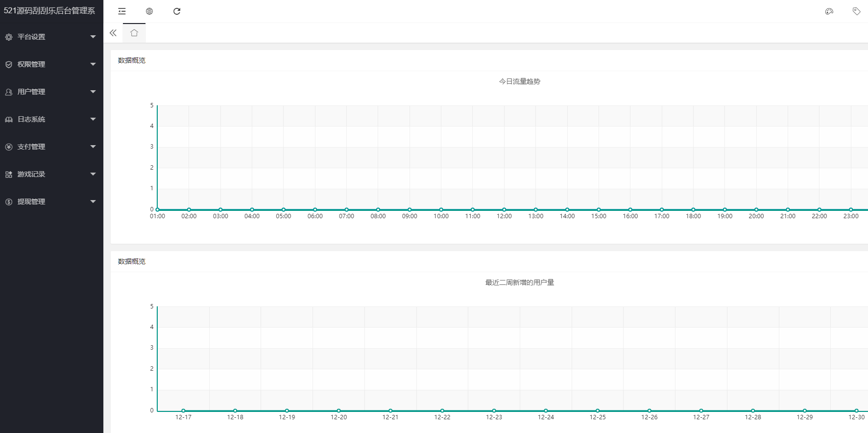Open the website globe icon
The image size is (868, 433).
click(x=149, y=11)
